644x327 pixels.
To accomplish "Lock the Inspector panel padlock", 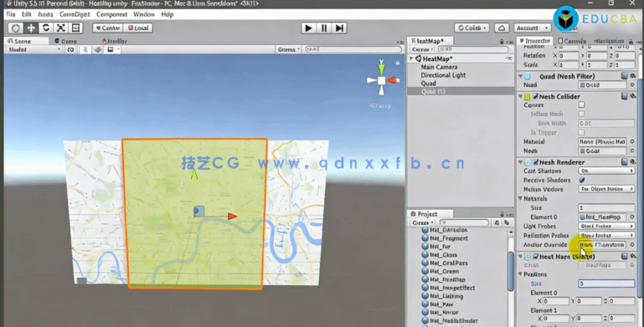I will pos(631,41).
